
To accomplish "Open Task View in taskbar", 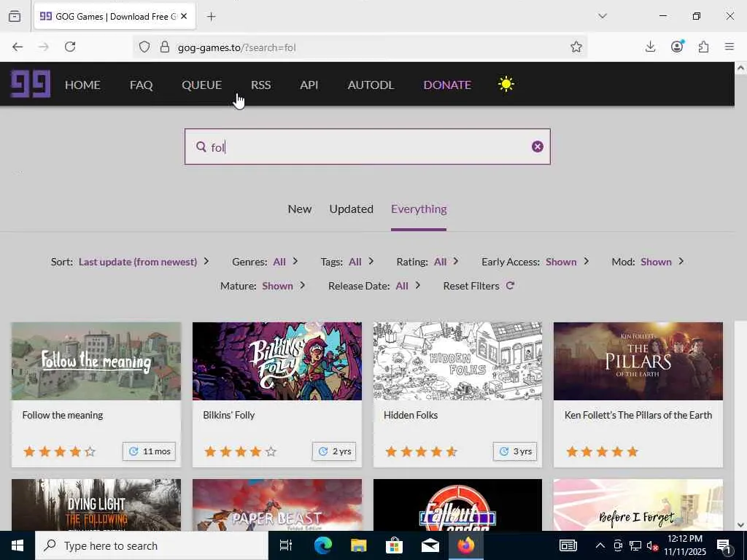I will coord(286,545).
